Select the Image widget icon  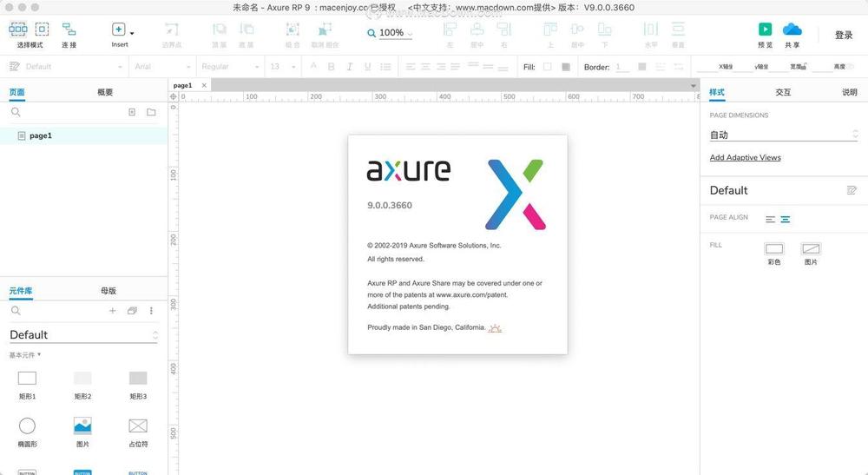click(82, 426)
